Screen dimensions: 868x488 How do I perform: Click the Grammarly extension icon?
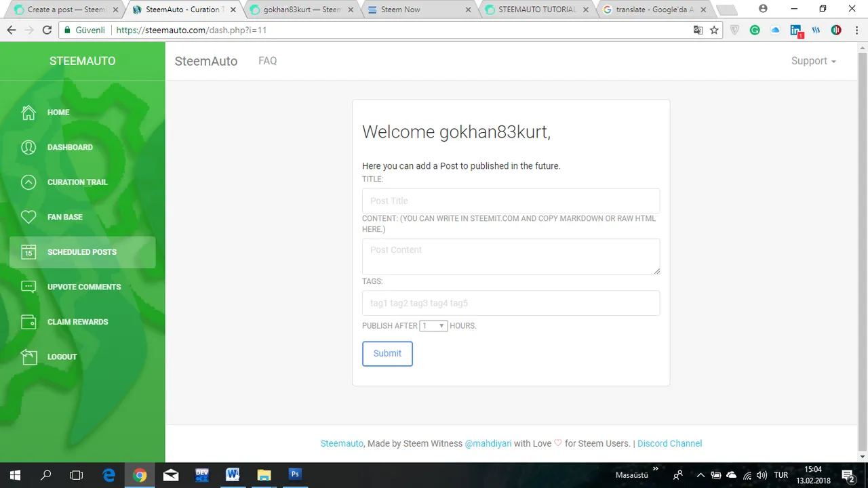(x=755, y=30)
